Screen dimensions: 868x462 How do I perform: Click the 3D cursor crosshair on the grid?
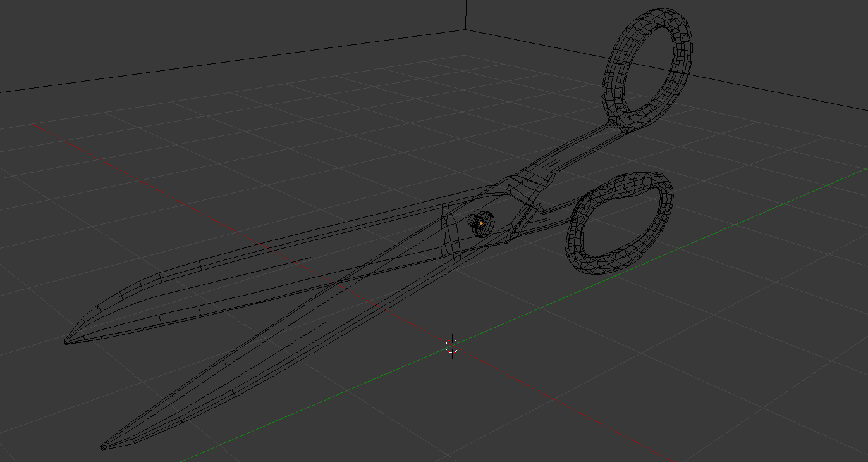(452, 346)
